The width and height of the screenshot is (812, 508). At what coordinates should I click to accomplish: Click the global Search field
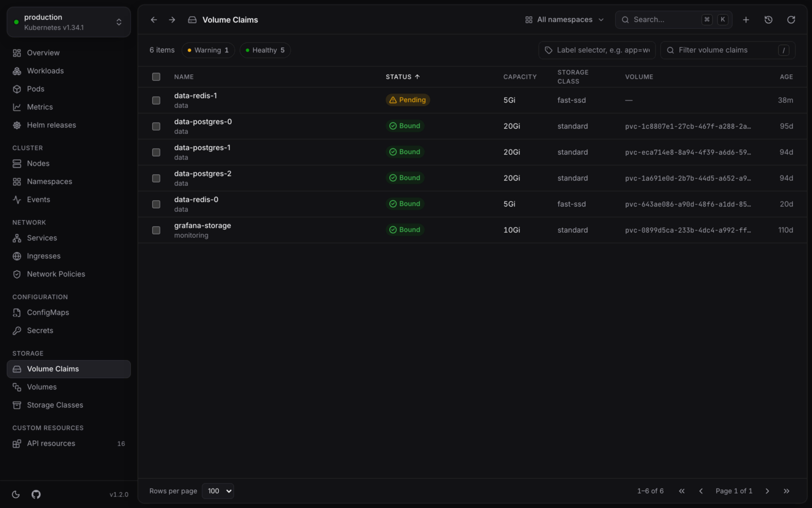click(x=674, y=20)
